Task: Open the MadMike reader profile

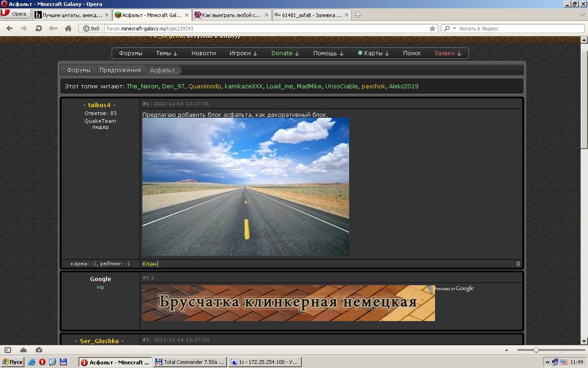Action: 309,86
